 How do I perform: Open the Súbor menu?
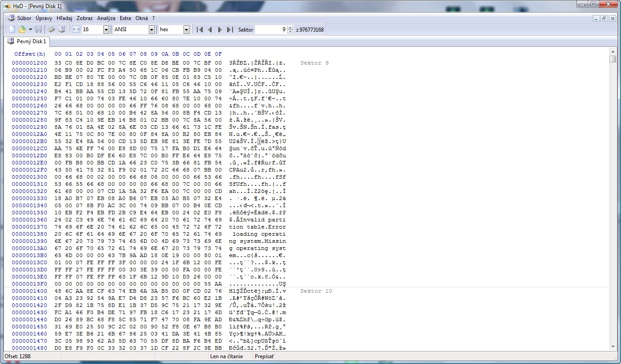[x=24, y=18]
